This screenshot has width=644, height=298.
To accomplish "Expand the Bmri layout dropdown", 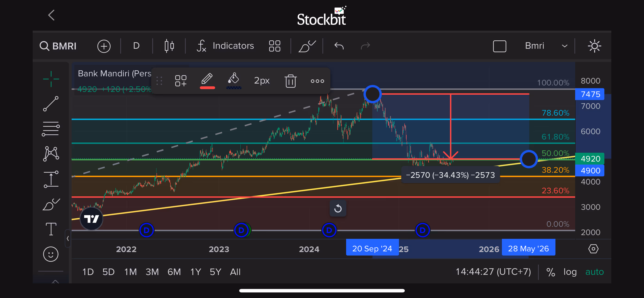I will pyautogui.click(x=564, y=46).
